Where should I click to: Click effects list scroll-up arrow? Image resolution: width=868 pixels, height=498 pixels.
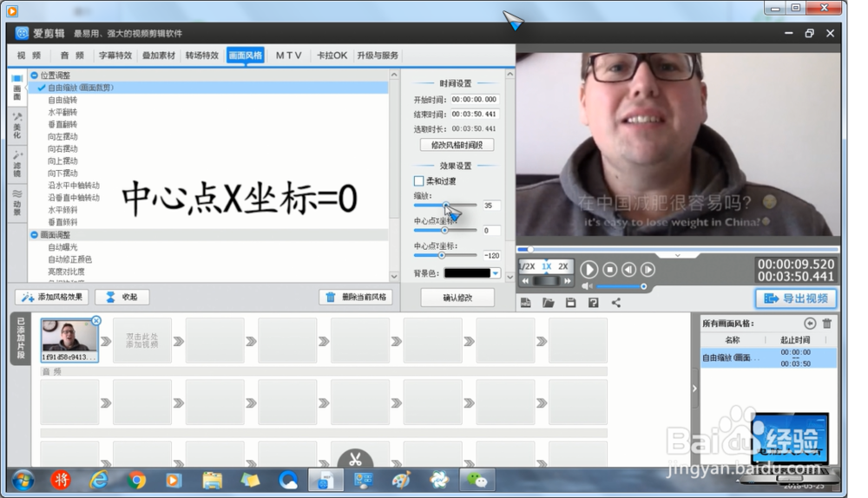[394, 75]
